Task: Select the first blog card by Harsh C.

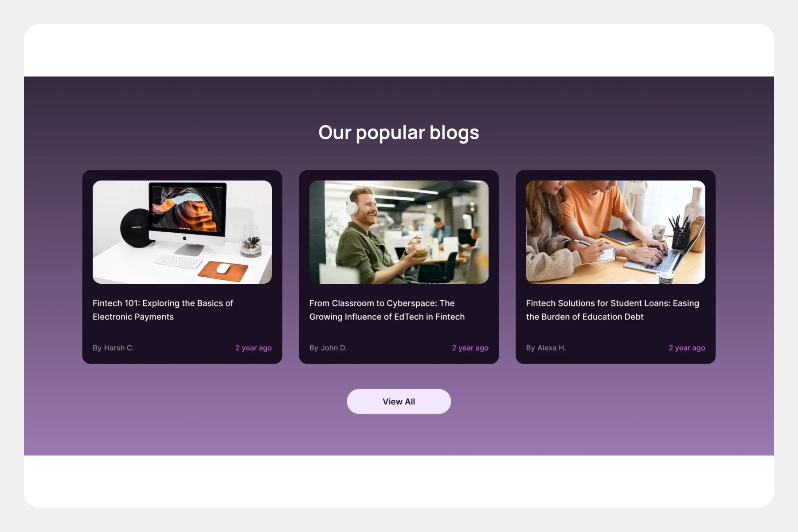Action: pyautogui.click(x=182, y=267)
